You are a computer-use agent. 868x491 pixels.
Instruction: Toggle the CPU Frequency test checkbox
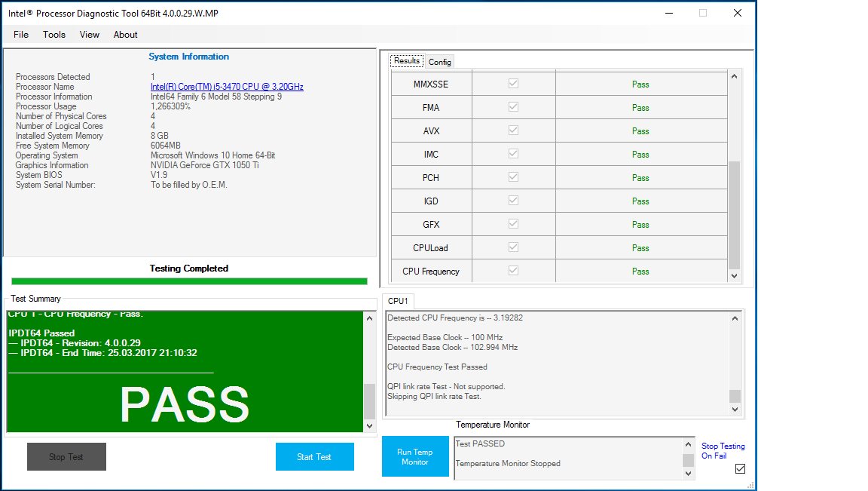513,271
